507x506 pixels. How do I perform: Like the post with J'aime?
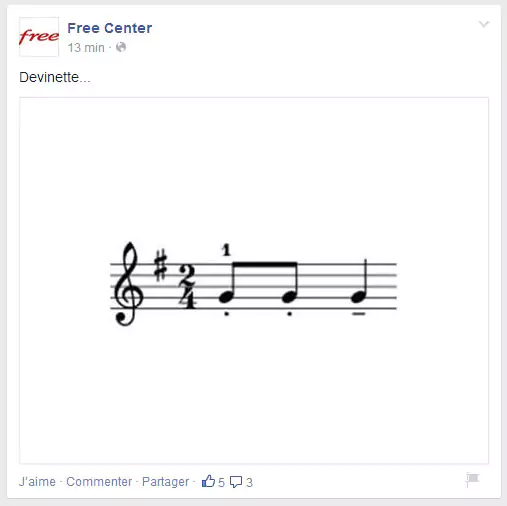37,482
